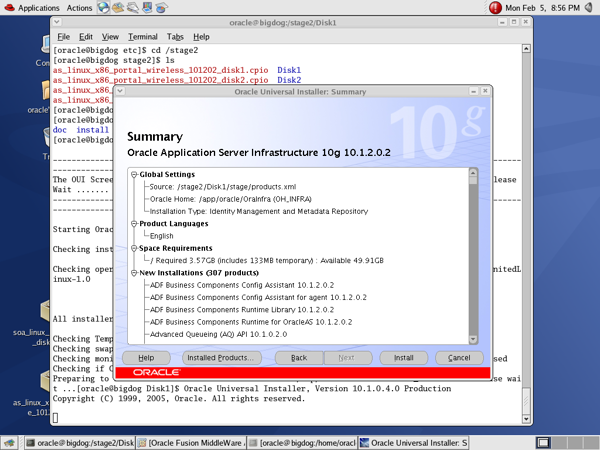Launch the word processor panel icon
Image resolution: width=600 pixels, height=450 pixels.
click(132, 7)
